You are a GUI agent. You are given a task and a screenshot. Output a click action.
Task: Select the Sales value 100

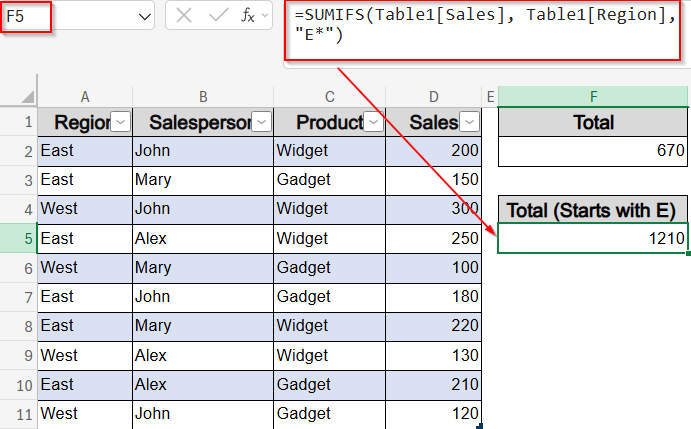pos(434,268)
